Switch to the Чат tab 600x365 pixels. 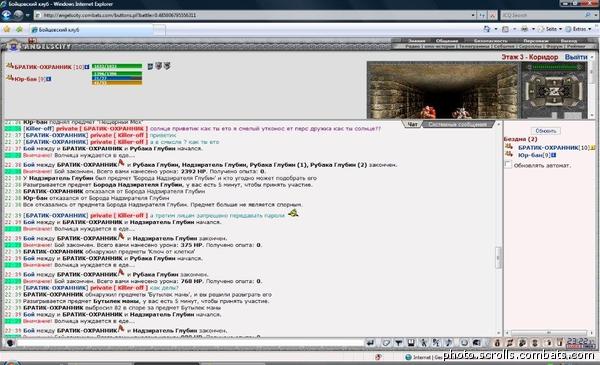(x=412, y=124)
